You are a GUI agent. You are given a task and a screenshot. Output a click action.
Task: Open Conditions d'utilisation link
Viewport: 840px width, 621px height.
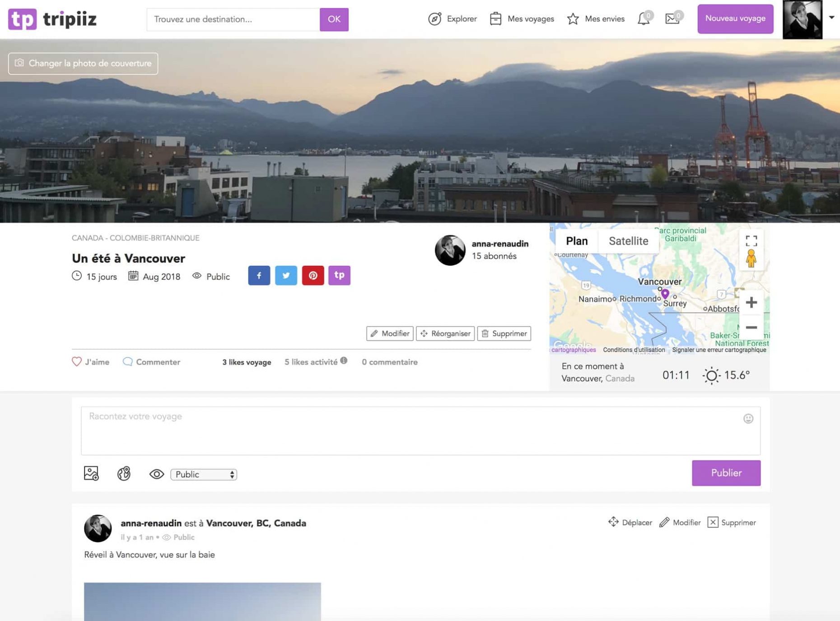pos(634,350)
